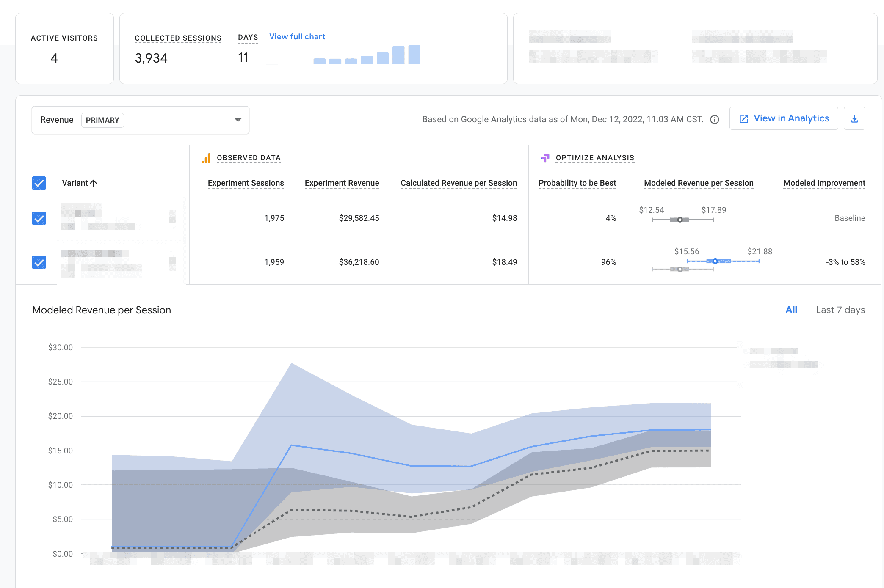Select the All time range tab
This screenshot has width=884, height=588.
[x=791, y=310]
